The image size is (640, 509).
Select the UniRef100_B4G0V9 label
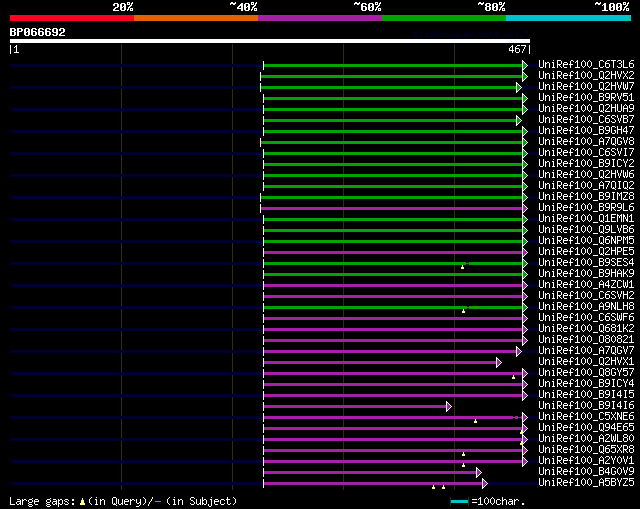(586, 472)
